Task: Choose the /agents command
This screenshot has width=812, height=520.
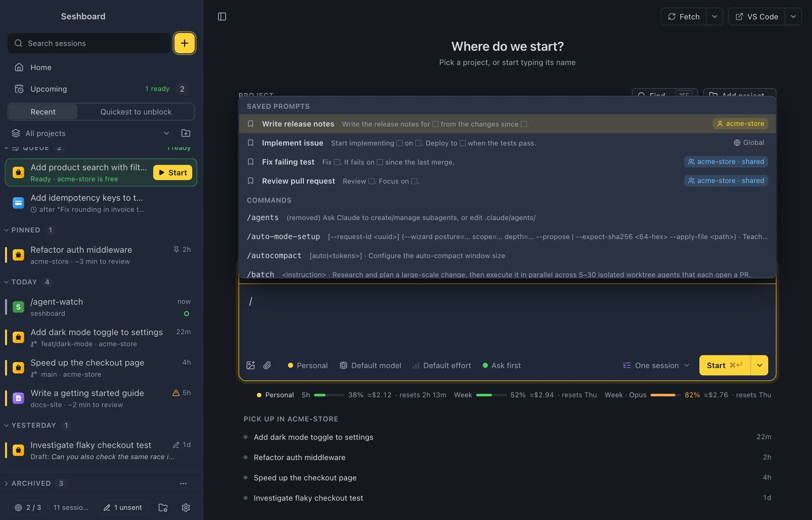Action: tap(507, 218)
